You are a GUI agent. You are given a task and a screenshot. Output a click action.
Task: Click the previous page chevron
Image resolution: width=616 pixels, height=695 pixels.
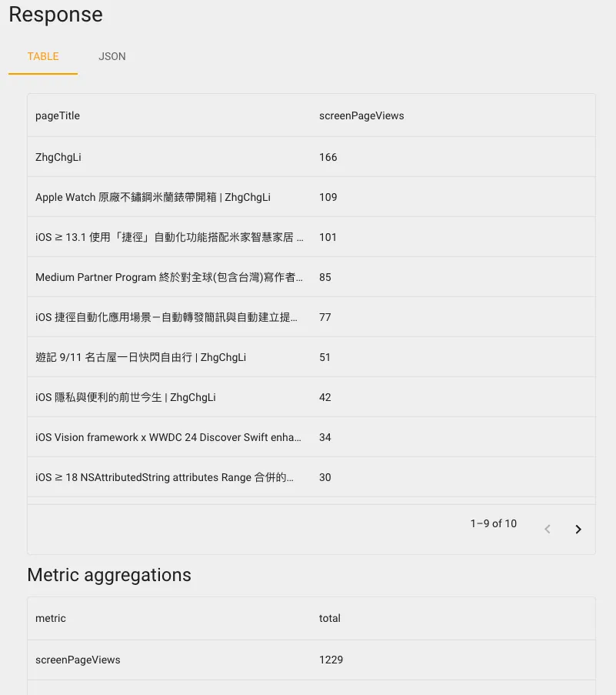(x=548, y=529)
